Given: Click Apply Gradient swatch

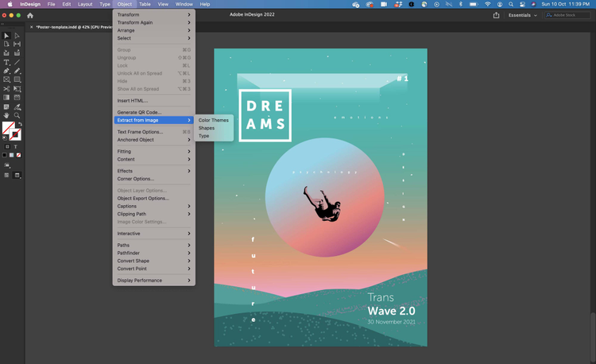Looking at the screenshot, I should click(x=12, y=155).
